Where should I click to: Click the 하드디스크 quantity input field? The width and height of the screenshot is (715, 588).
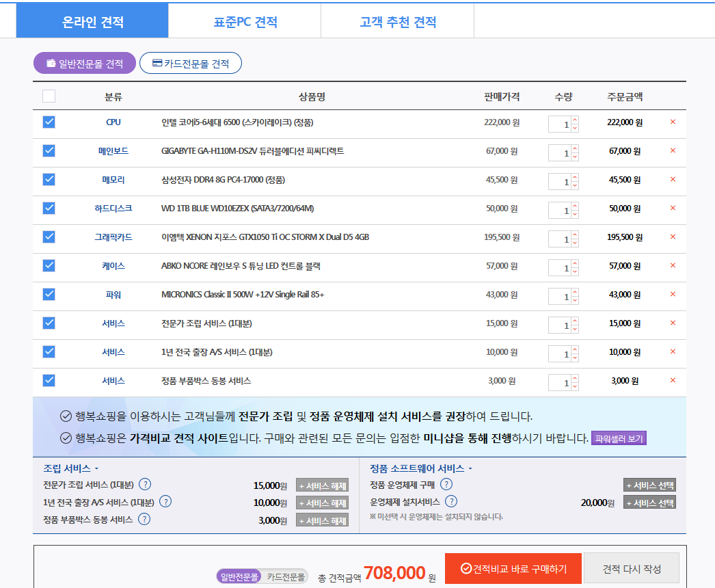pyautogui.click(x=560, y=211)
